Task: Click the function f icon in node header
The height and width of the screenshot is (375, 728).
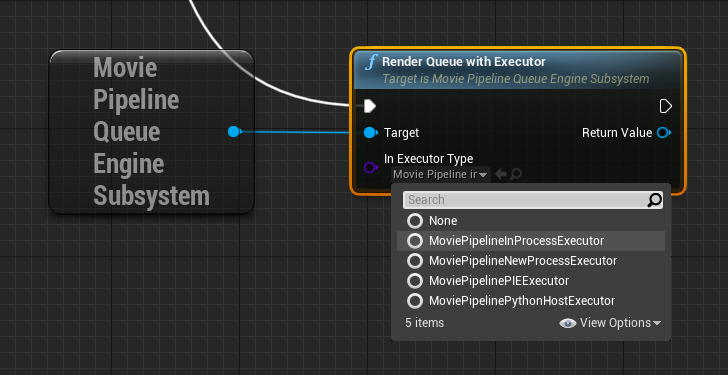Action: tap(370, 62)
